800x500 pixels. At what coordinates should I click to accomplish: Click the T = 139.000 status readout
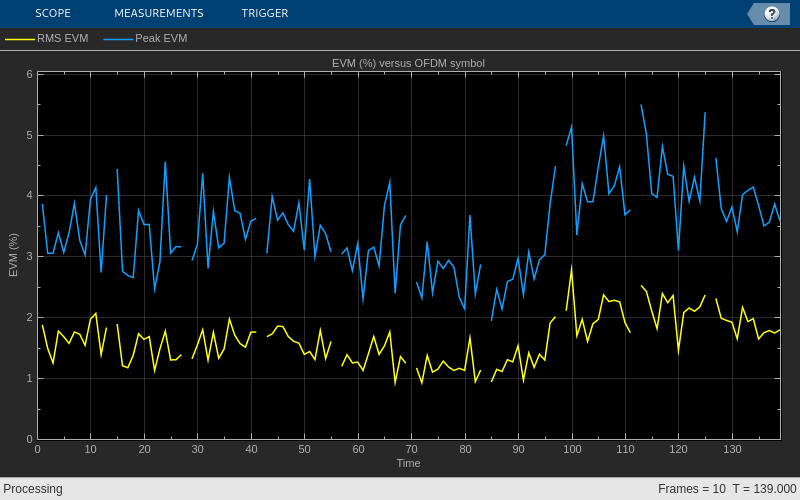tap(764, 489)
